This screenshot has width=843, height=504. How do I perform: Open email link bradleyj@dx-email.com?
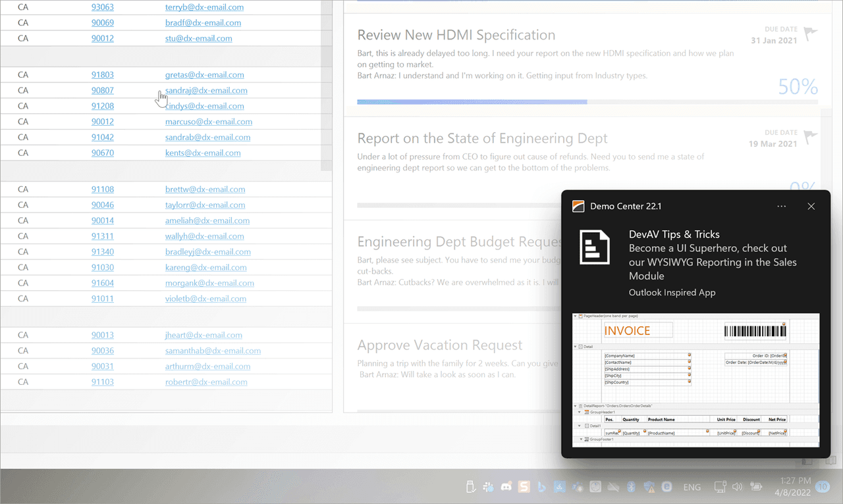(208, 251)
